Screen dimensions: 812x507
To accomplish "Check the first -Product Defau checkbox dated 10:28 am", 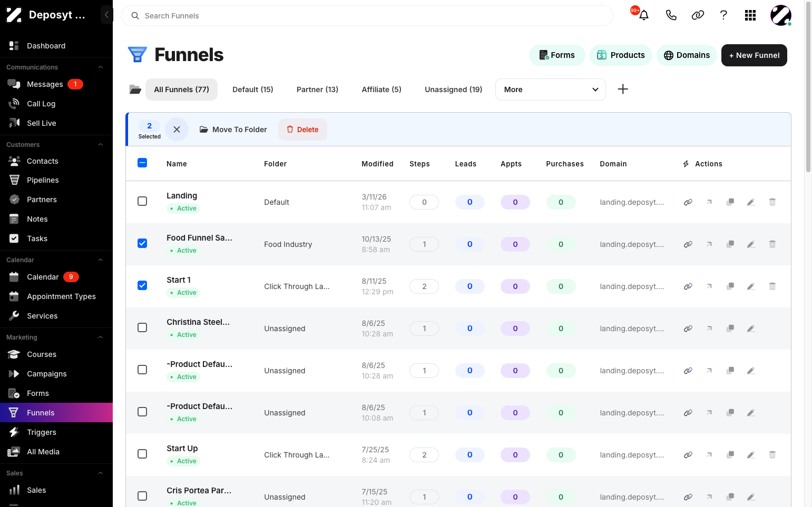I will pos(142,370).
